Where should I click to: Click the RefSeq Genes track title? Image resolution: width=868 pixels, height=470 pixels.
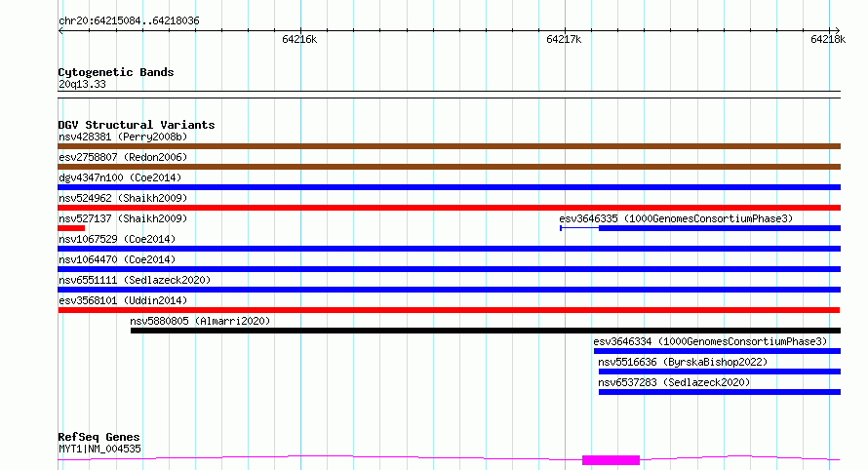pos(99,438)
